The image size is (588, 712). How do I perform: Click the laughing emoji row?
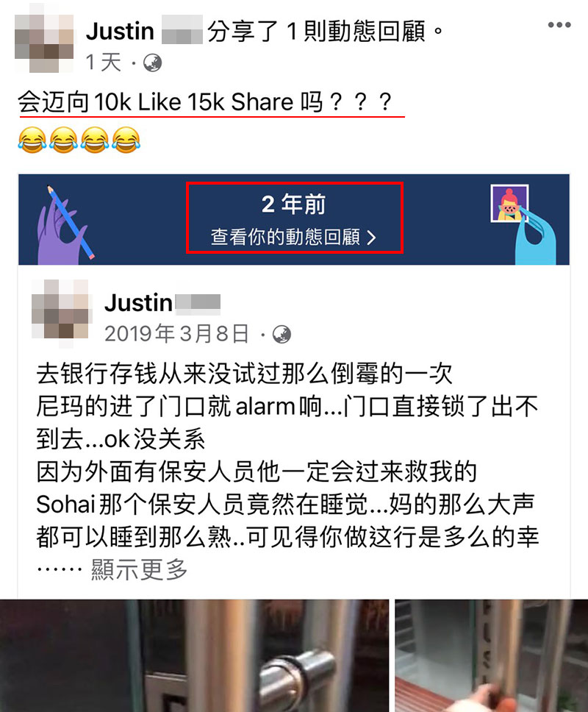coord(79,140)
